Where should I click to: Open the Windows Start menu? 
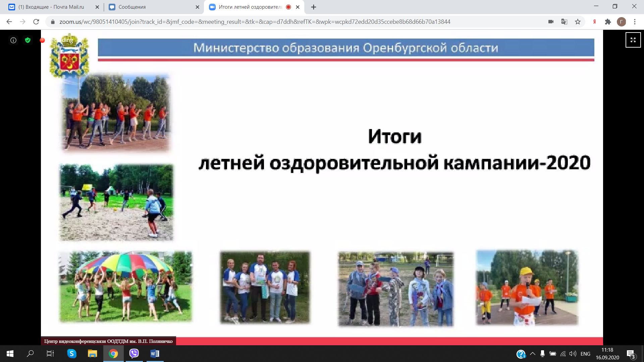click(10, 354)
